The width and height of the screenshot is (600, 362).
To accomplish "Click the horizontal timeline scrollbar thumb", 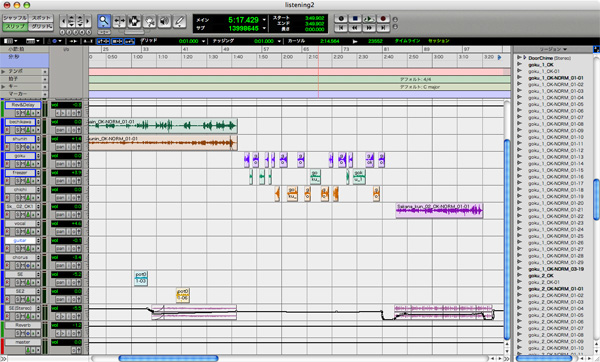I will (168, 359).
